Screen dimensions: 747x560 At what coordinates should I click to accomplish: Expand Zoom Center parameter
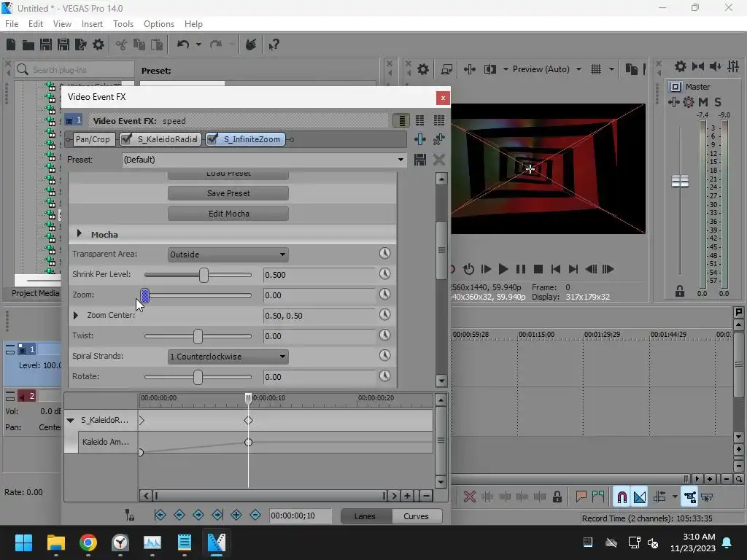click(x=75, y=315)
